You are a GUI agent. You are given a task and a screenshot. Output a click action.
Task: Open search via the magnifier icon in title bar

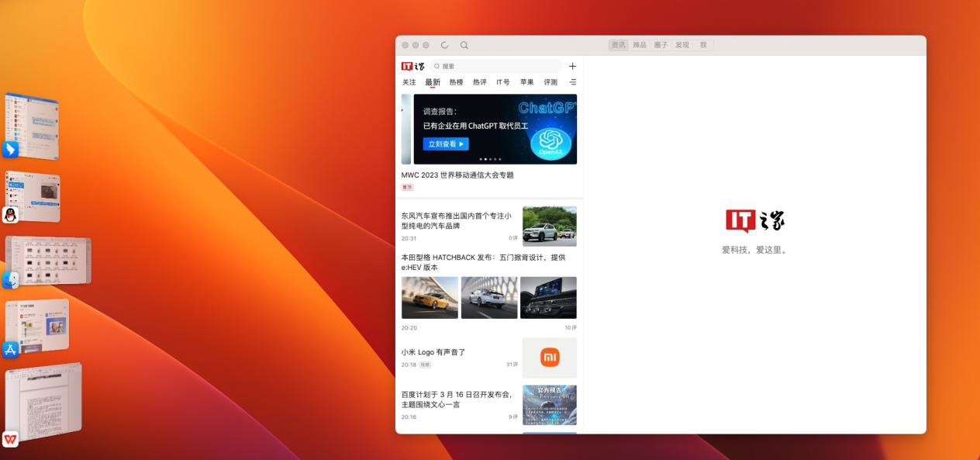coord(463,45)
